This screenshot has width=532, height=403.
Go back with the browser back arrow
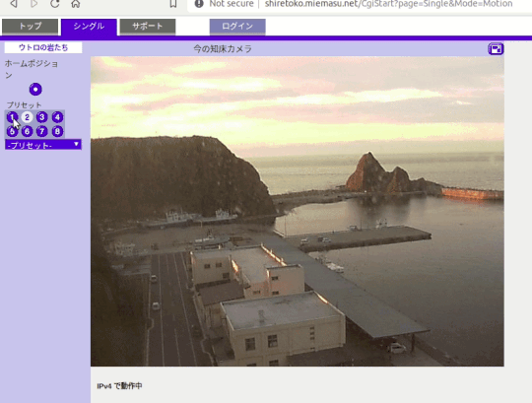pos(14,3)
